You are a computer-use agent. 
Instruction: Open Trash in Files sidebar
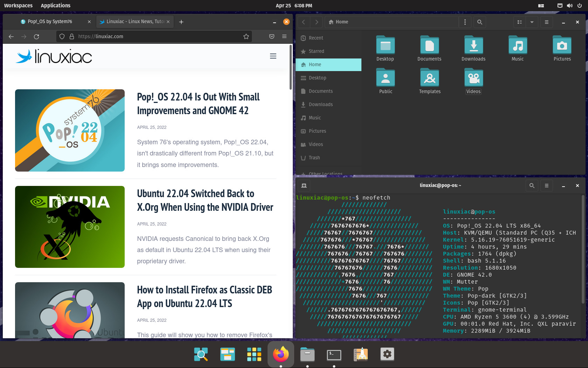[328, 158]
